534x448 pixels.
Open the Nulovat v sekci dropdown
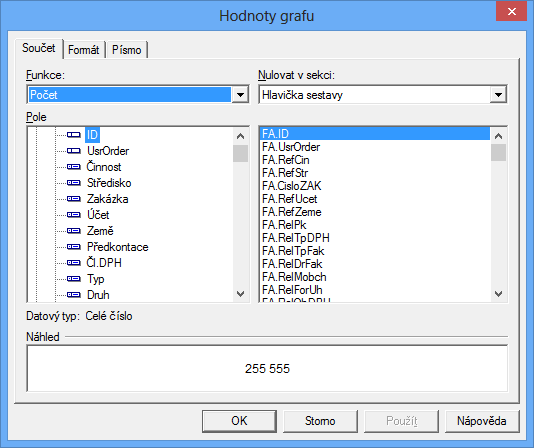click(498, 95)
